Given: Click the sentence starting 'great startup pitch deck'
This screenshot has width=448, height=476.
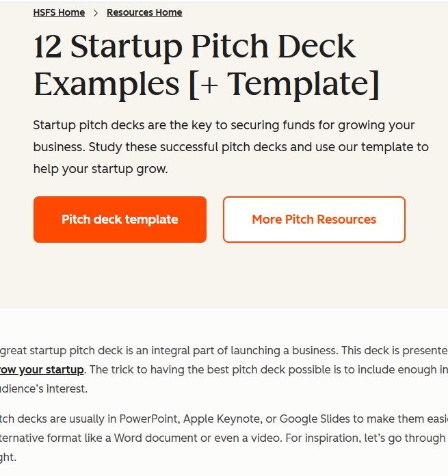Looking at the screenshot, I should tap(62, 350).
